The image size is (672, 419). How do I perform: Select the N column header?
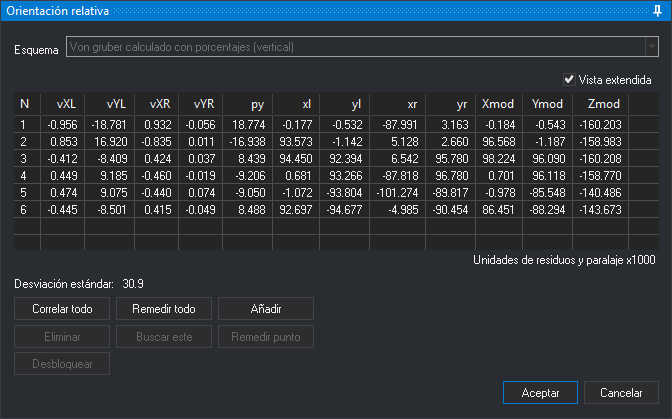27,104
